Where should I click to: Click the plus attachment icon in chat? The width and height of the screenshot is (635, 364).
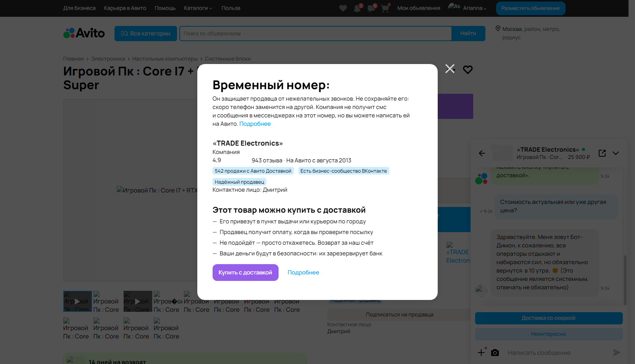click(x=481, y=353)
